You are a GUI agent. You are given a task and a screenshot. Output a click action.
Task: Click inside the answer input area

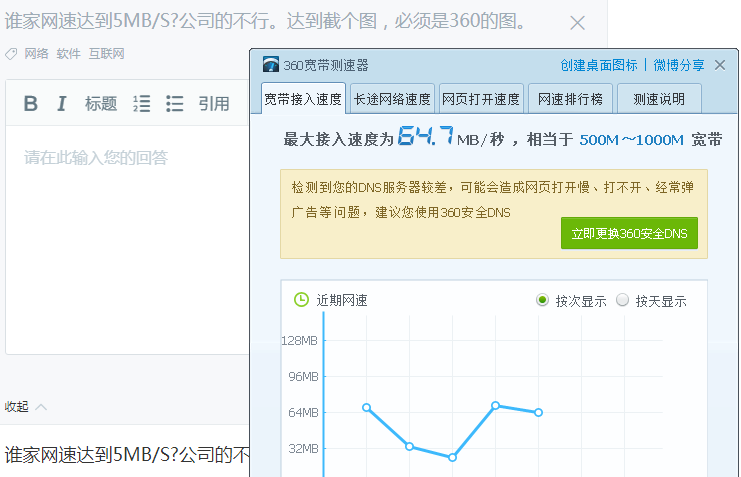(x=127, y=240)
